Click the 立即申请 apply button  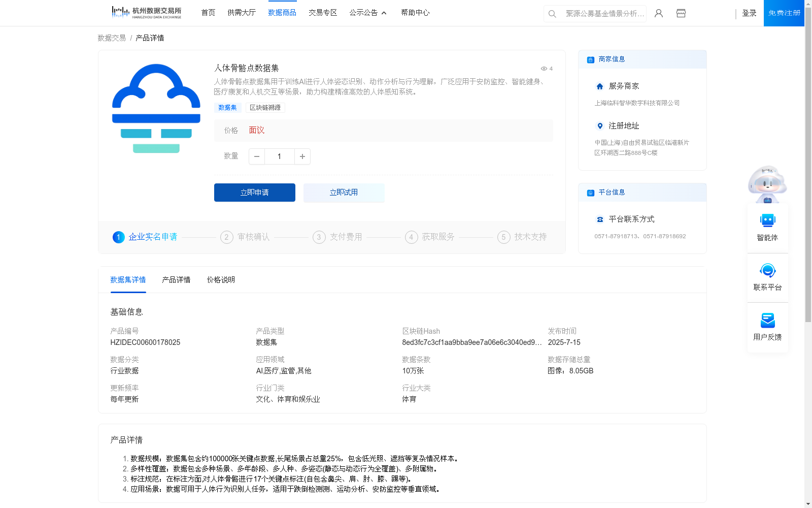[x=254, y=193]
